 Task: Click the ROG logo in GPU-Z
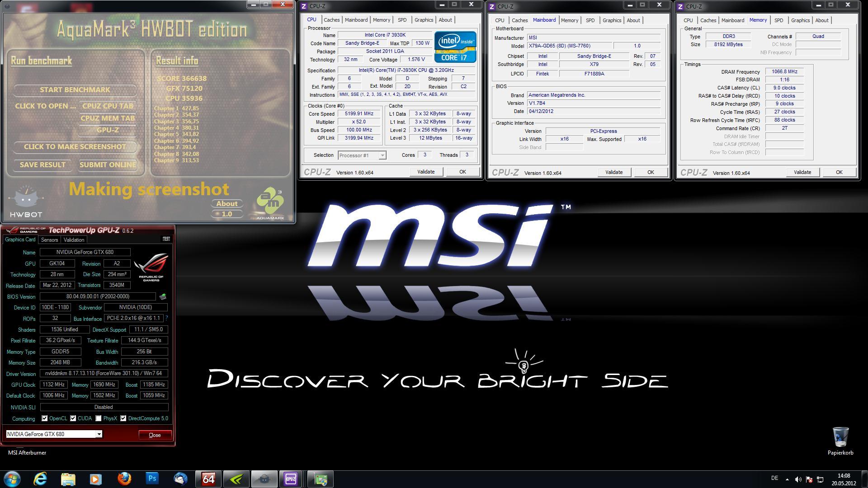click(151, 267)
